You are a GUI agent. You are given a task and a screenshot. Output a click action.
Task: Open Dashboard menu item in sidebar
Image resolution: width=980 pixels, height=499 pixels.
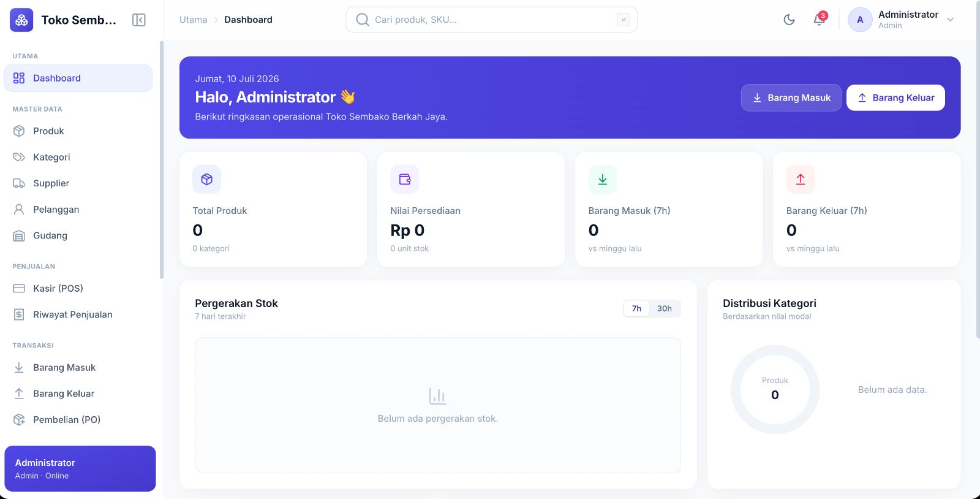click(78, 78)
